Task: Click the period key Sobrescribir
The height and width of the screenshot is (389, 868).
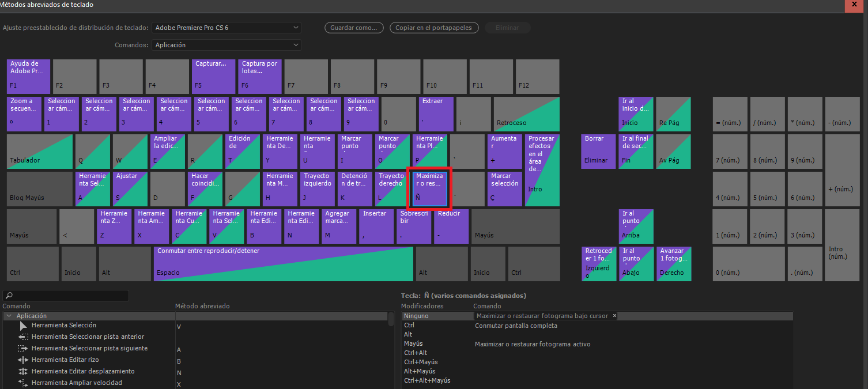Action: pyautogui.click(x=413, y=226)
